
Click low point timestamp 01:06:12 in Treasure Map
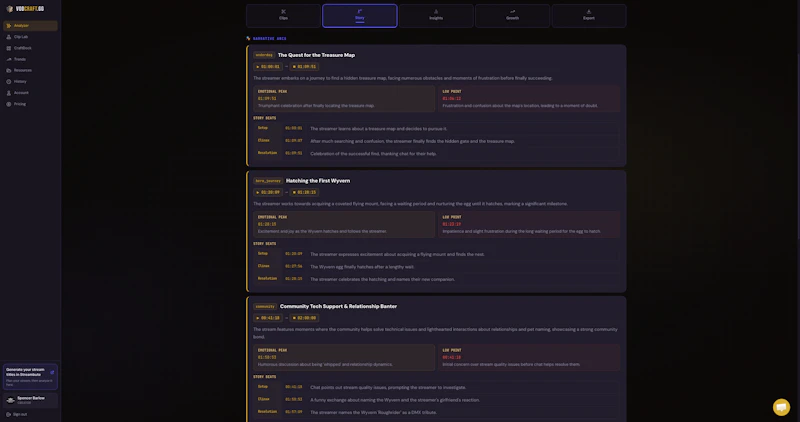(452, 98)
